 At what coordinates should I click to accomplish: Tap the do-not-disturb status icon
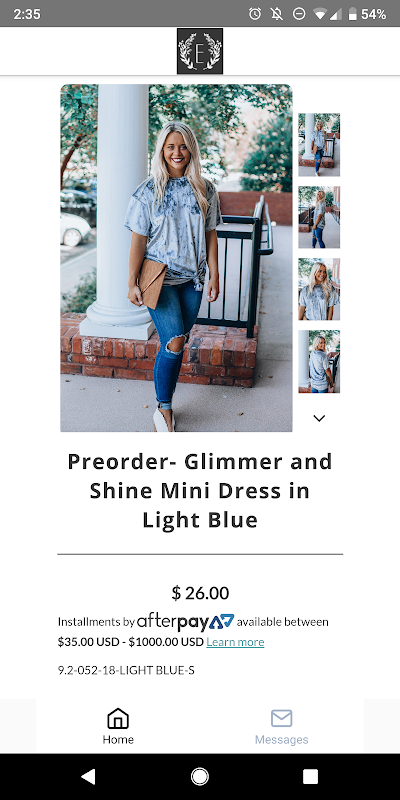click(299, 14)
